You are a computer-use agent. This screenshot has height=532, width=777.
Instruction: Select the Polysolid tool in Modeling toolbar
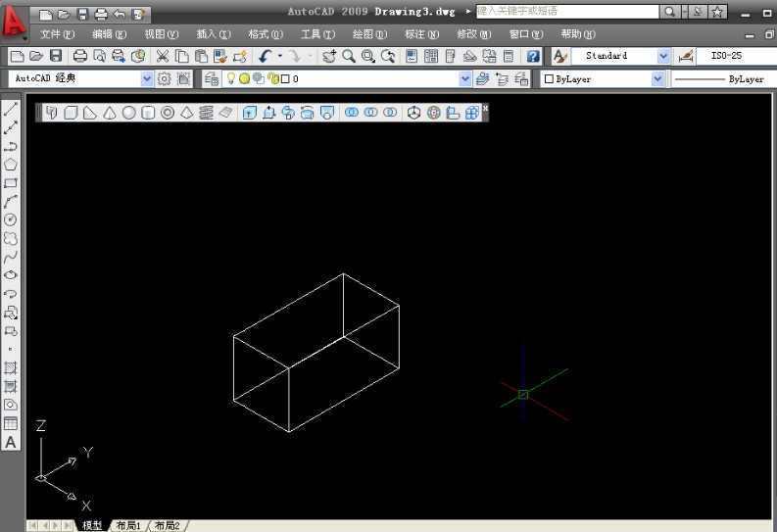[52, 113]
